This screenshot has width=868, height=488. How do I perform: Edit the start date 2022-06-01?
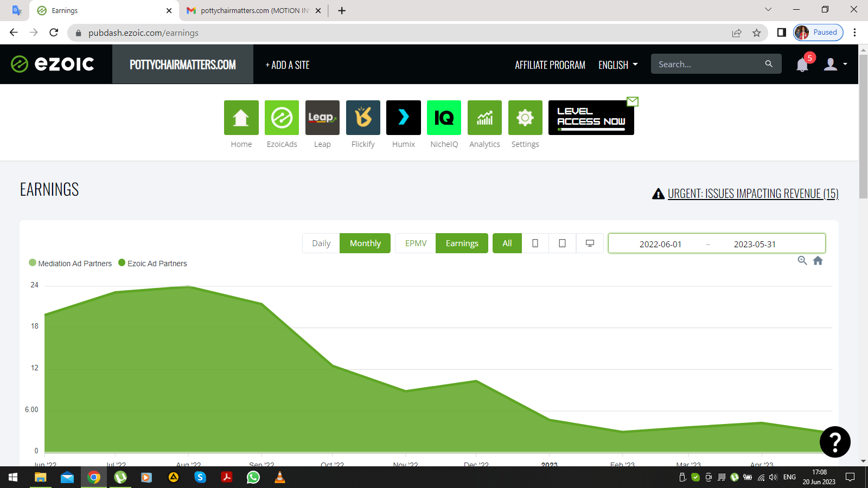click(660, 244)
